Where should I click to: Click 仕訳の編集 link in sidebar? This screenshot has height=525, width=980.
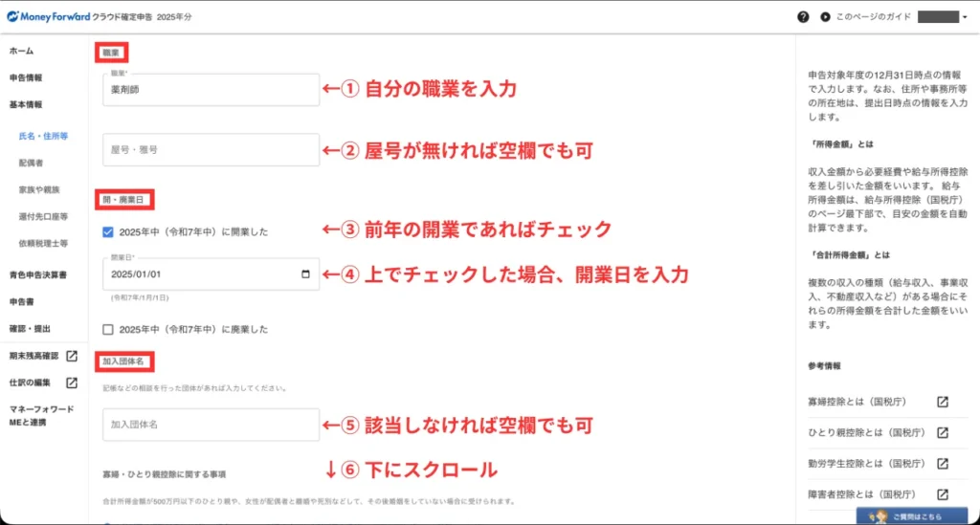(x=30, y=383)
